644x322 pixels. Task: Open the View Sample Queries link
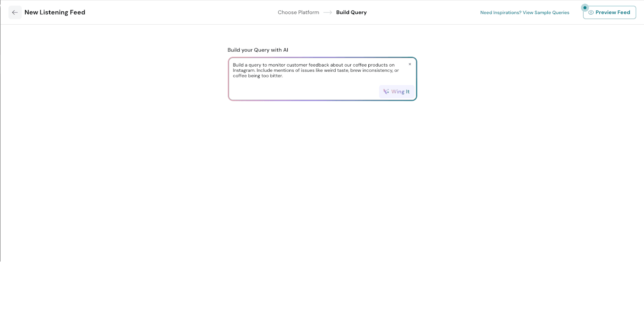[546, 12]
